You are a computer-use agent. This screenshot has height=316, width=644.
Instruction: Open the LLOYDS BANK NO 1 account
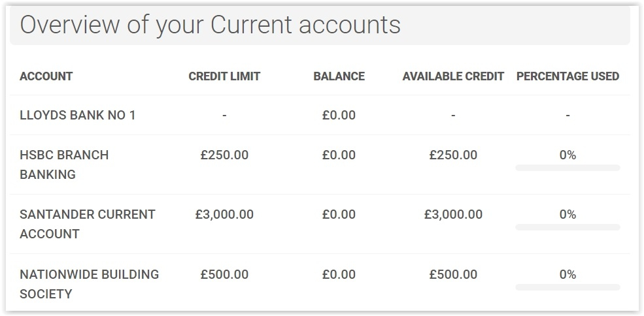(x=78, y=116)
